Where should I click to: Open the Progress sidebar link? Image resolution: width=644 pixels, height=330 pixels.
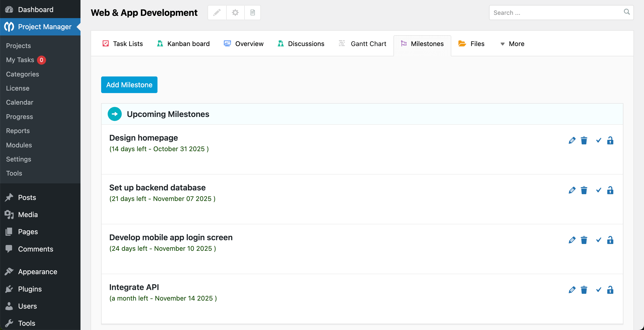[x=19, y=117]
